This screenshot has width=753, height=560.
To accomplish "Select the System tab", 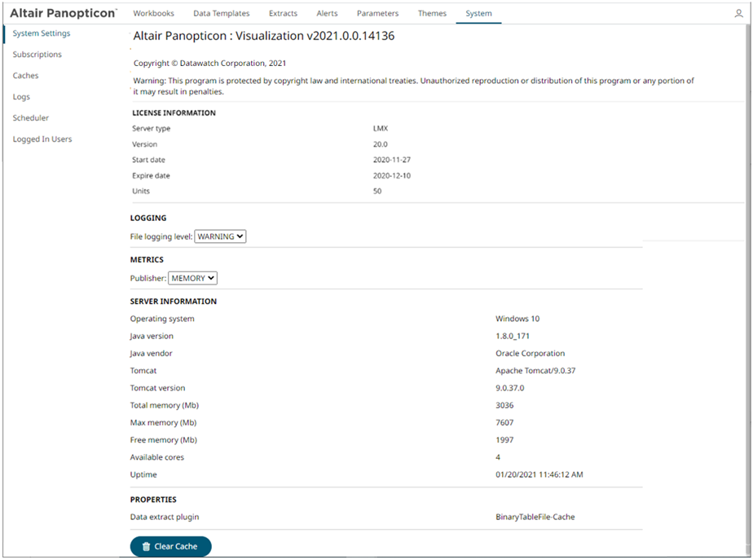I will click(x=478, y=14).
